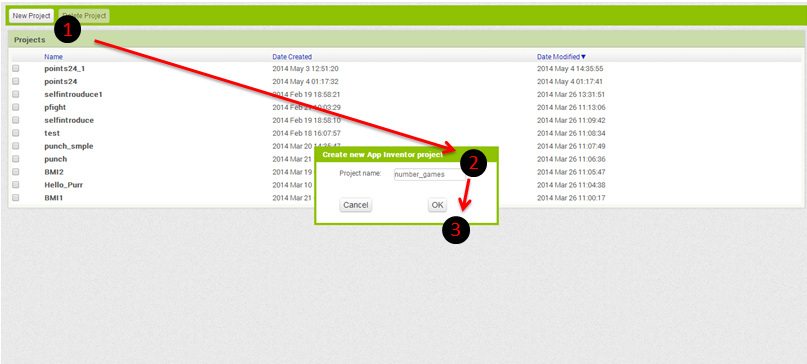Check the box for points24

[x=15, y=81]
